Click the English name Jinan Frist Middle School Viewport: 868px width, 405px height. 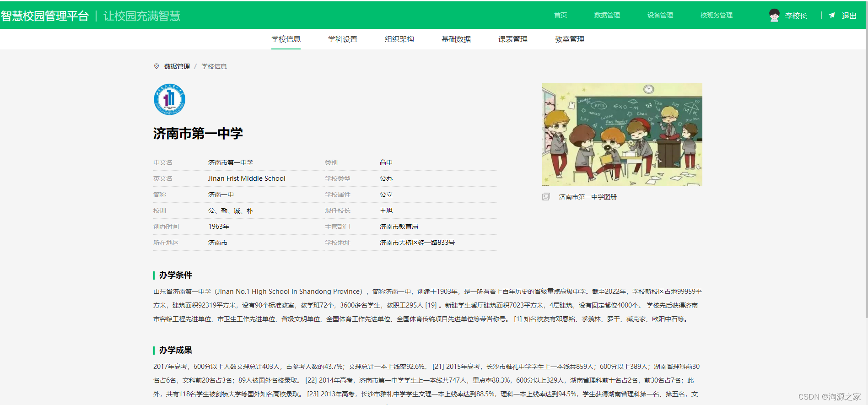247,178
